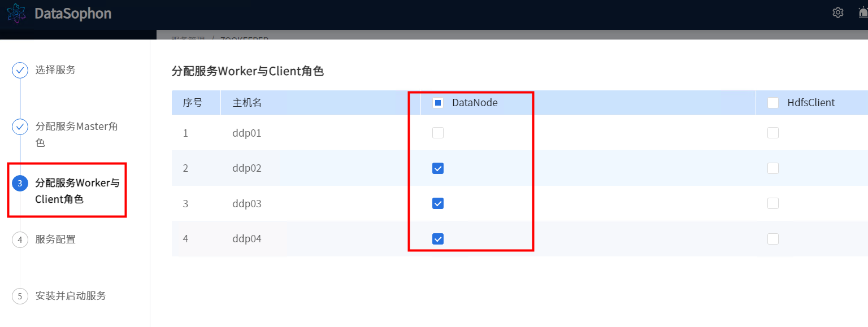Toggle the DataNode select-all header checkbox
Viewport: 868px width, 327px height.
tap(438, 103)
